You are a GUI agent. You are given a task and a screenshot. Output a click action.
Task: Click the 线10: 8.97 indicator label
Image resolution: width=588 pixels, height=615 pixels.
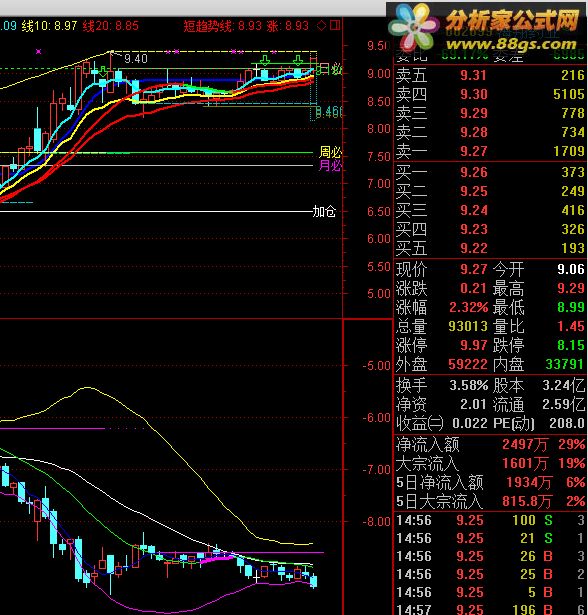(49, 26)
